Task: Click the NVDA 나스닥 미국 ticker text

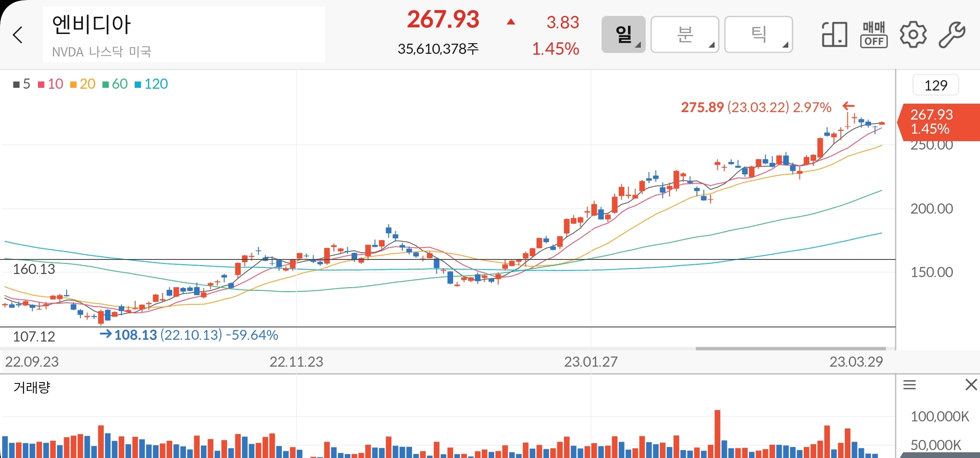Action: 102,52
